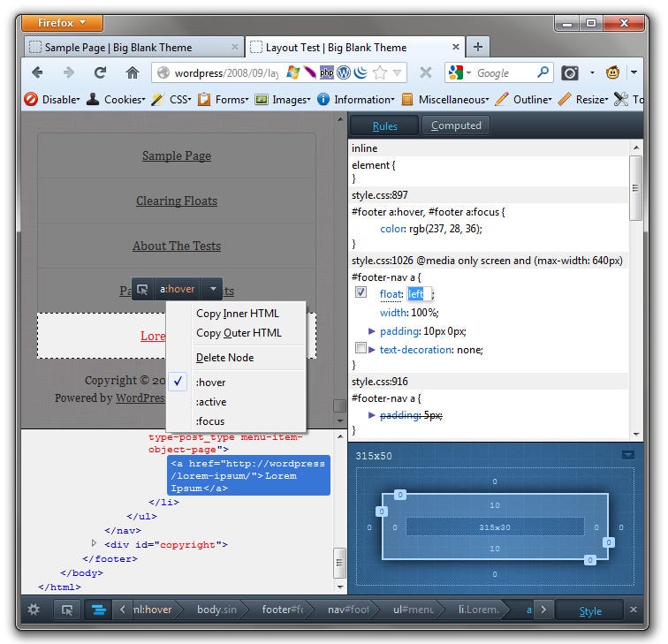Click the browser forward arrow
This screenshot has width=668, height=644.
[68, 72]
